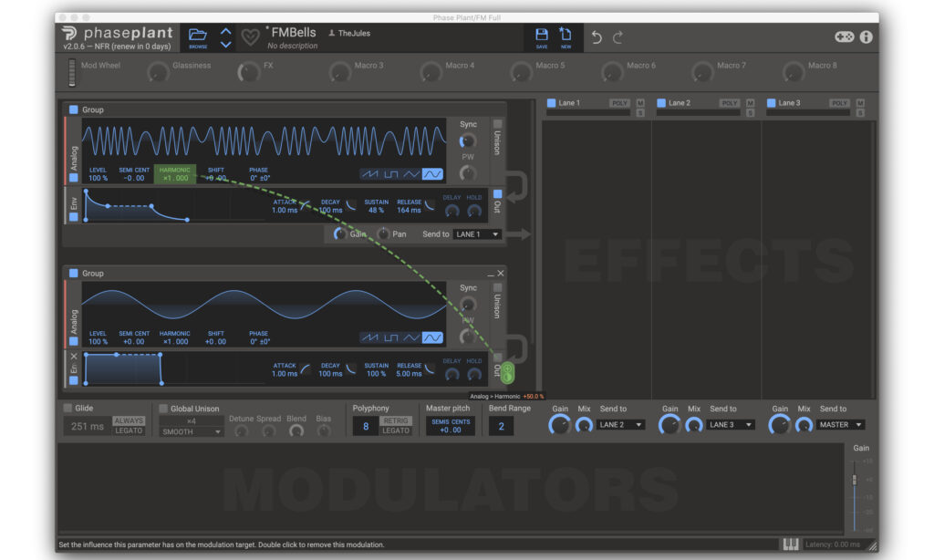Mute Lane 1 with the M button
Viewport: 934px width, 560px height.
640,103
